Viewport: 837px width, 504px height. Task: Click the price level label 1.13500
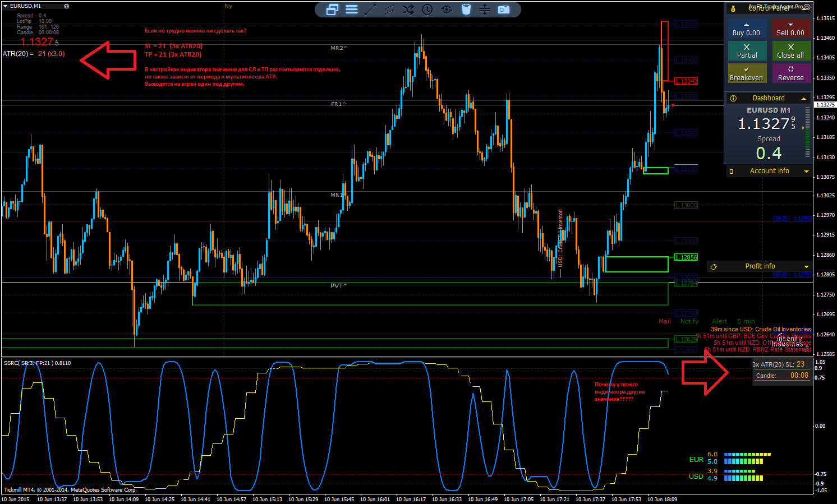click(x=686, y=24)
